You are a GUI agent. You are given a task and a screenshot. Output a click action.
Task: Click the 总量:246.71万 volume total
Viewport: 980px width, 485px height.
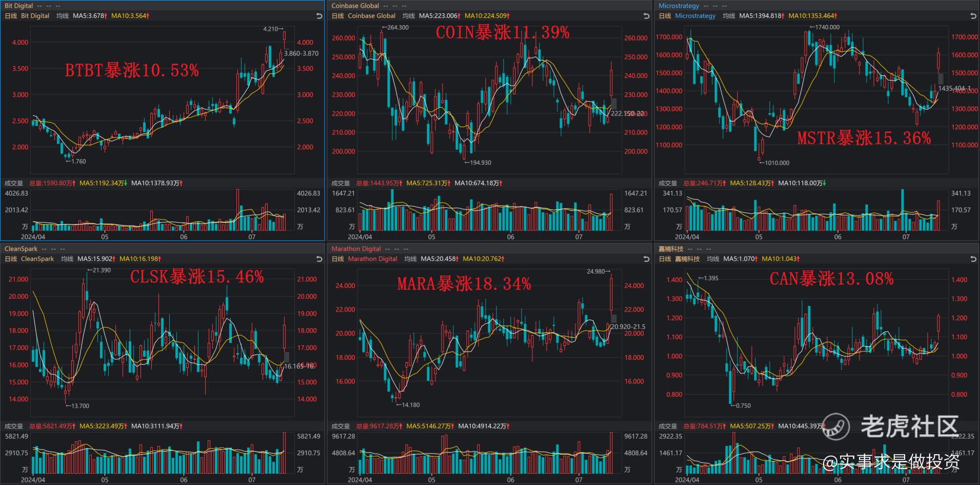coord(705,183)
